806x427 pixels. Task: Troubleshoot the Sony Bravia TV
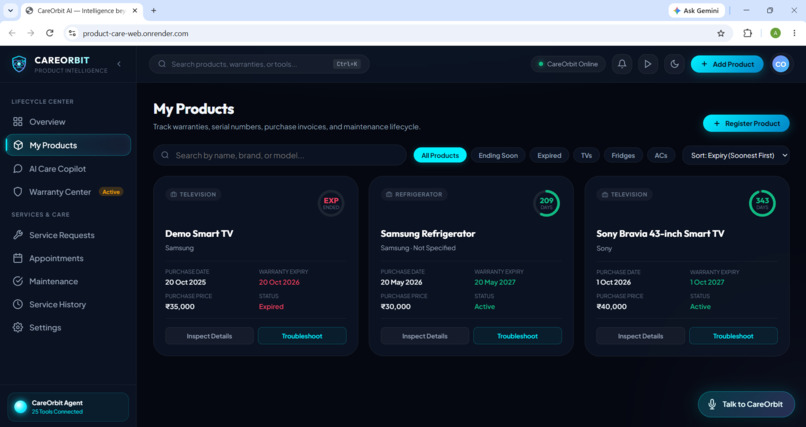(734, 336)
